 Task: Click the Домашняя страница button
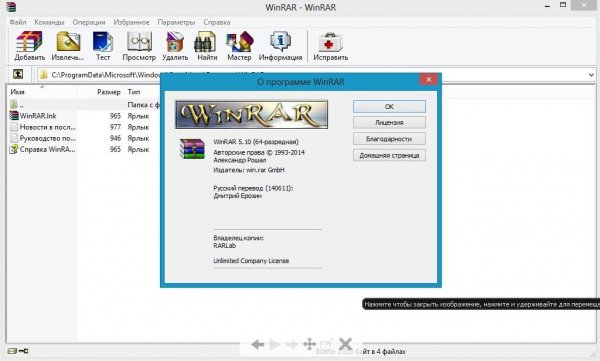[x=389, y=155]
